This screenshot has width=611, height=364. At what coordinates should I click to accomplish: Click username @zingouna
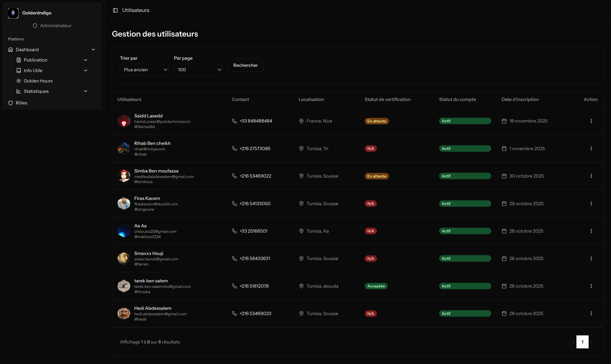[144, 209]
